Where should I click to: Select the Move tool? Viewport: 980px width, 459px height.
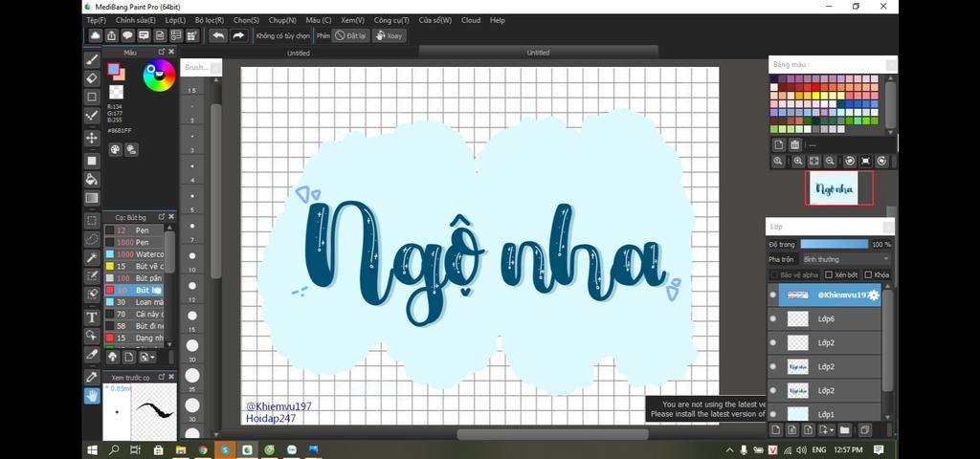(92, 138)
